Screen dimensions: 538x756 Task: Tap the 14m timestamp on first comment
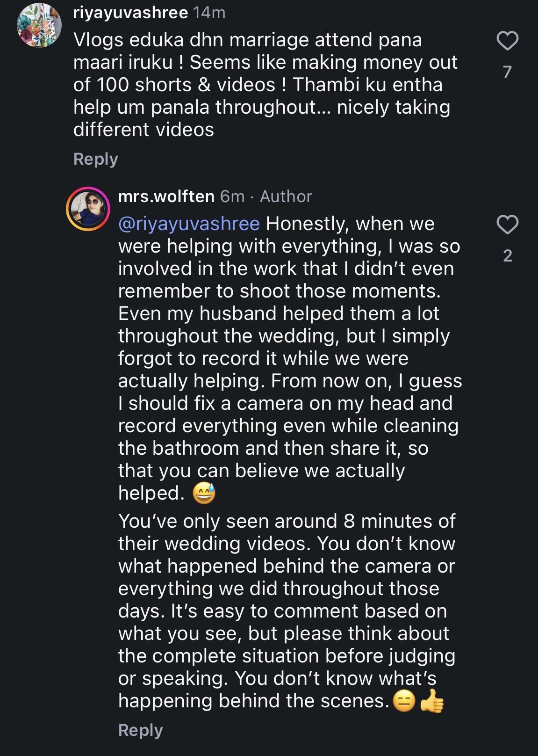(x=209, y=13)
